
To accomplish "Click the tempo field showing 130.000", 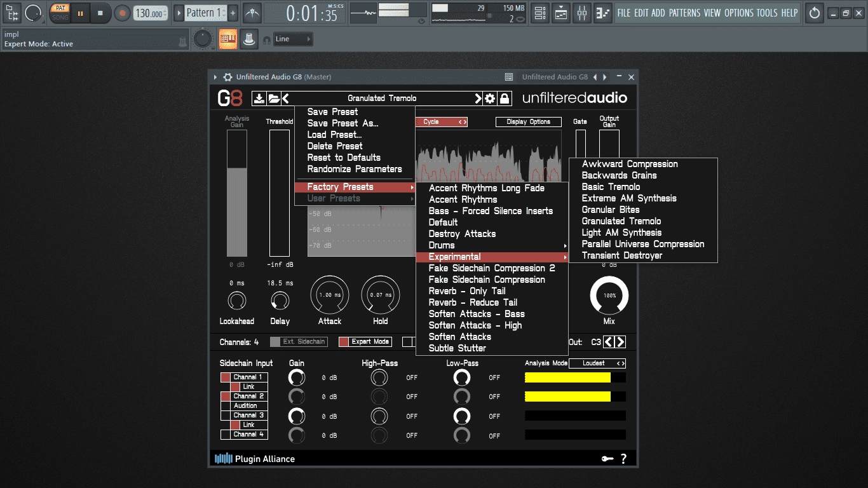I will (151, 13).
